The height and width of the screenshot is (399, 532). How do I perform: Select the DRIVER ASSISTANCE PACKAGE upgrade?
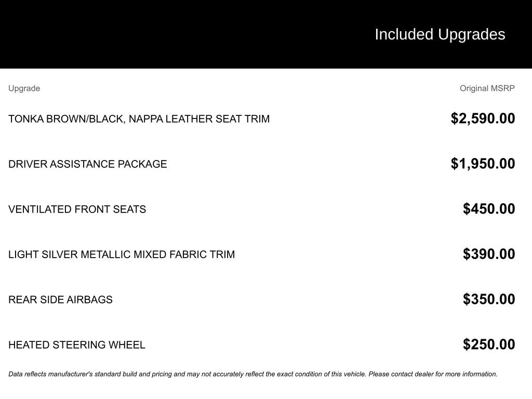pyautogui.click(x=88, y=164)
